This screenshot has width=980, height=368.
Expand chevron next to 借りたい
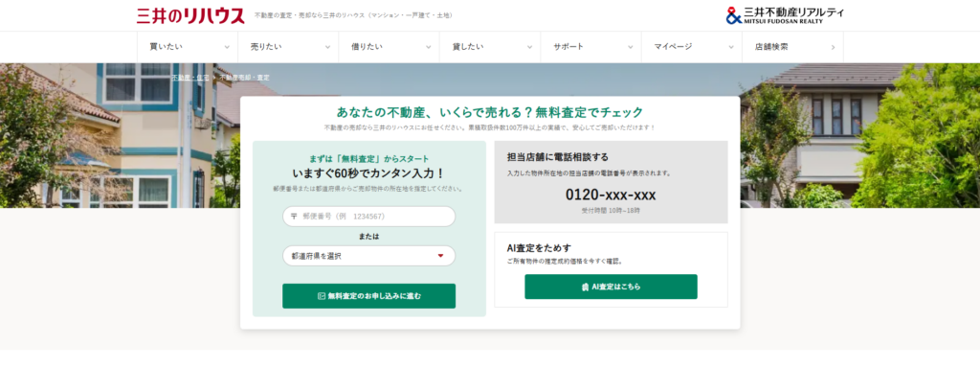click(x=428, y=48)
